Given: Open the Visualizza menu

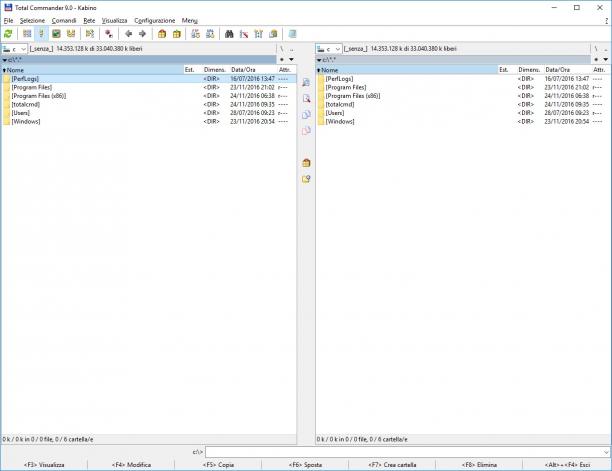Looking at the screenshot, I should (114, 20).
